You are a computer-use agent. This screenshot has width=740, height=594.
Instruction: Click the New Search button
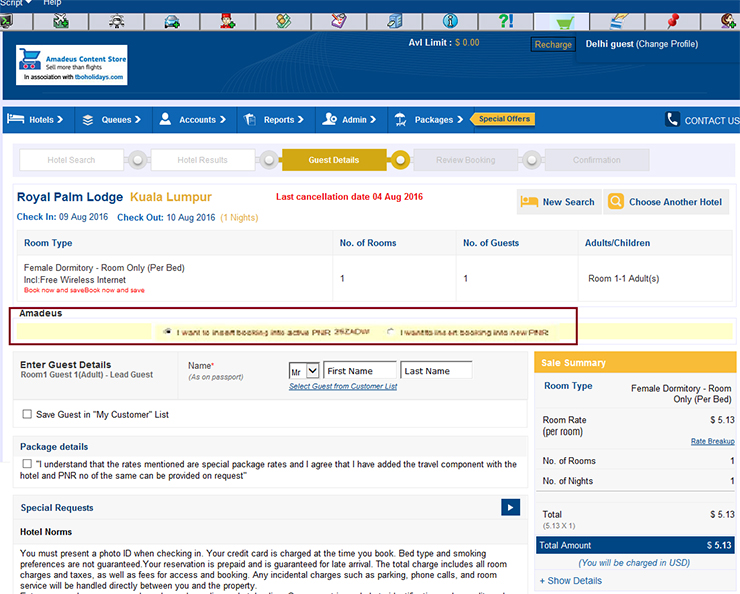(x=559, y=202)
